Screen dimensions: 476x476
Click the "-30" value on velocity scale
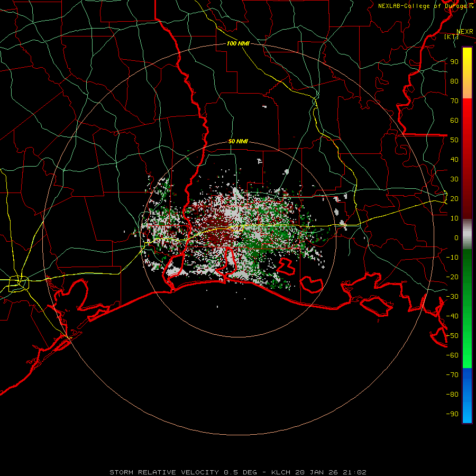452,297
